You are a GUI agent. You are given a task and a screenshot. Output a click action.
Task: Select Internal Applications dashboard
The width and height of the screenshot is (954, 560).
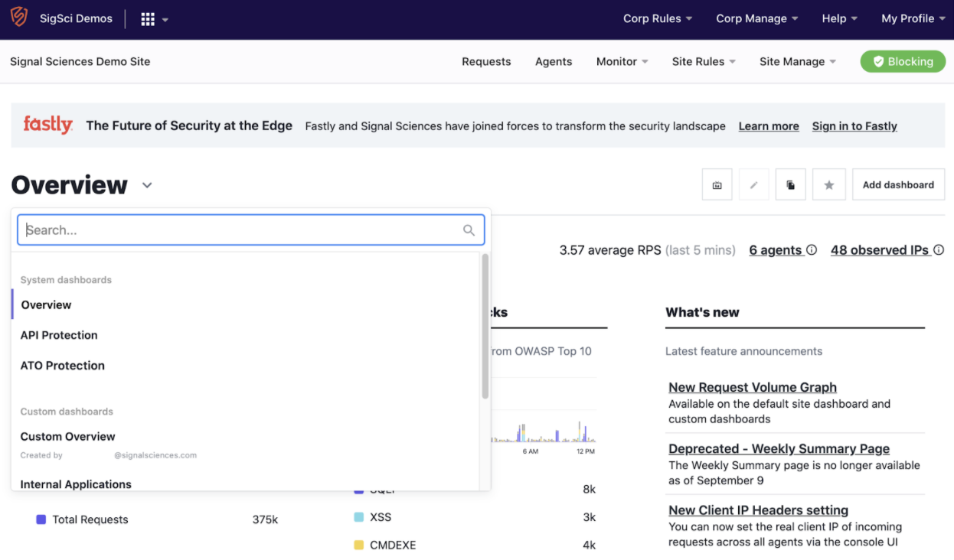(246, 484)
